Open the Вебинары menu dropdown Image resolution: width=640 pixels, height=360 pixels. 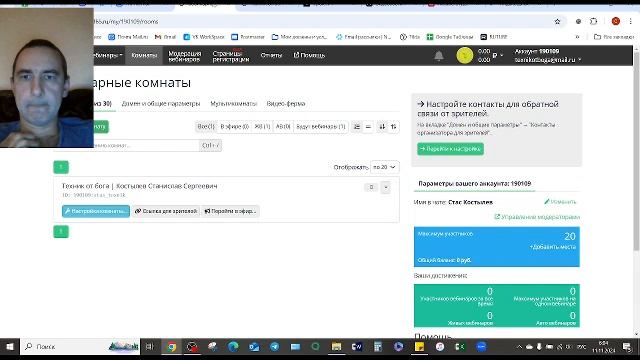[x=107, y=55]
